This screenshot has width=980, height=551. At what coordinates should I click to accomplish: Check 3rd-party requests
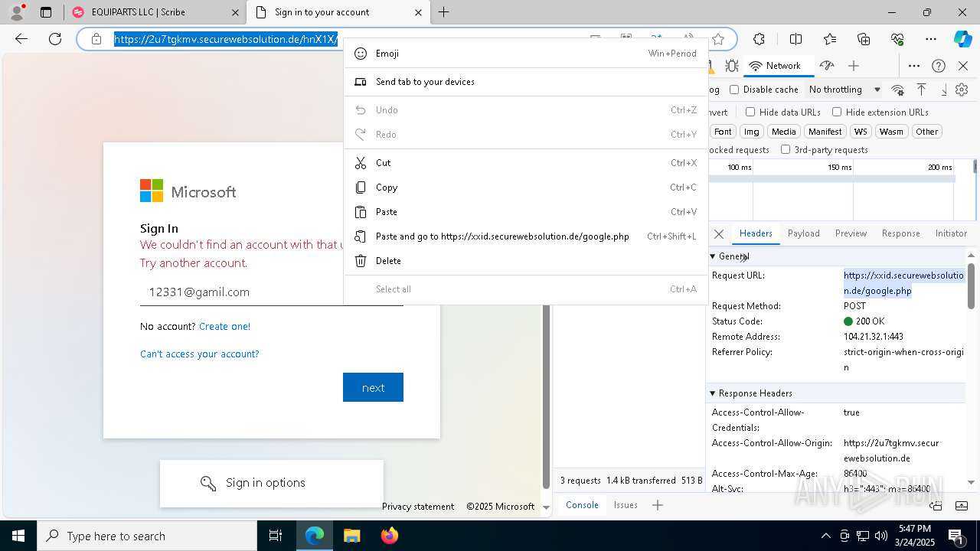(x=786, y=150)
